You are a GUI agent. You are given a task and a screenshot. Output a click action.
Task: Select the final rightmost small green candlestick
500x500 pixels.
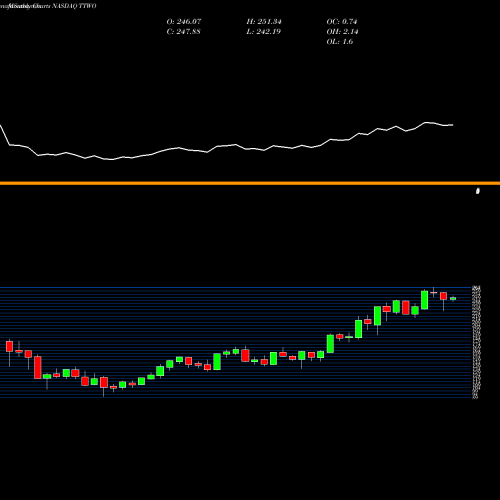[x=453, y=298]
